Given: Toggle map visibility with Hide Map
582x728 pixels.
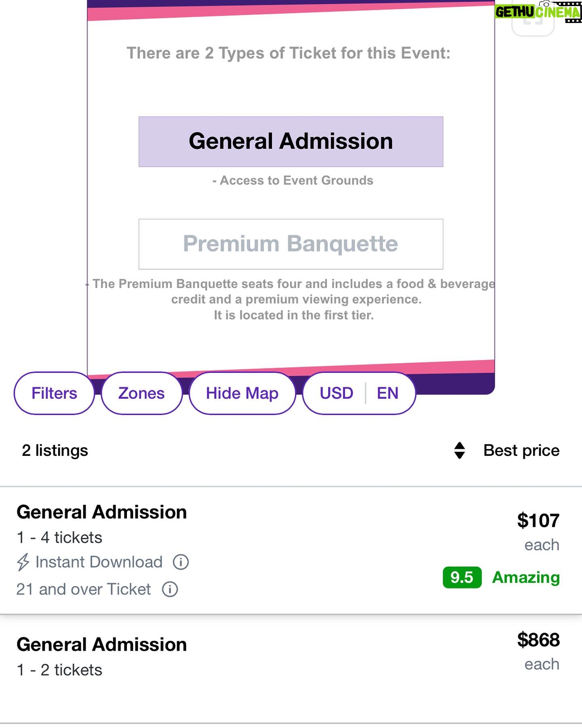Looking at the screenshot, I should (242, 393).
